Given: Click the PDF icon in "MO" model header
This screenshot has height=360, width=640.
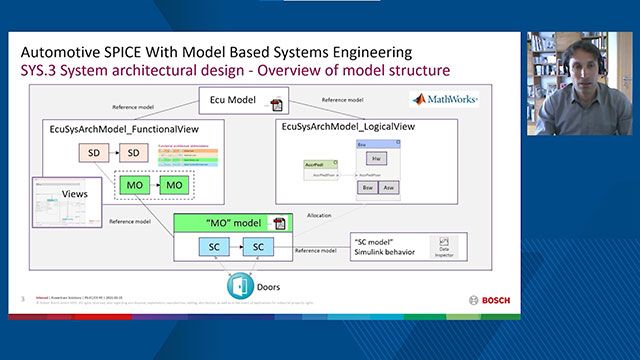Looking at the screenshot, I should 280,223.
